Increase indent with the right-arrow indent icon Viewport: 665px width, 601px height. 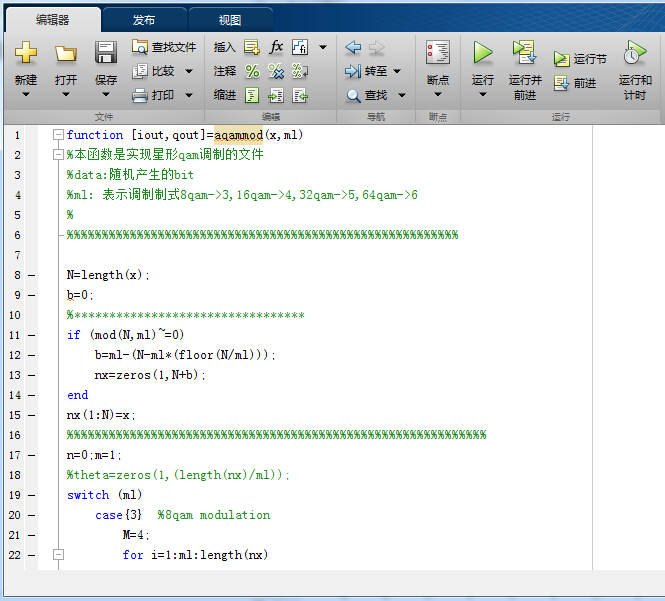tap(276, 95)
